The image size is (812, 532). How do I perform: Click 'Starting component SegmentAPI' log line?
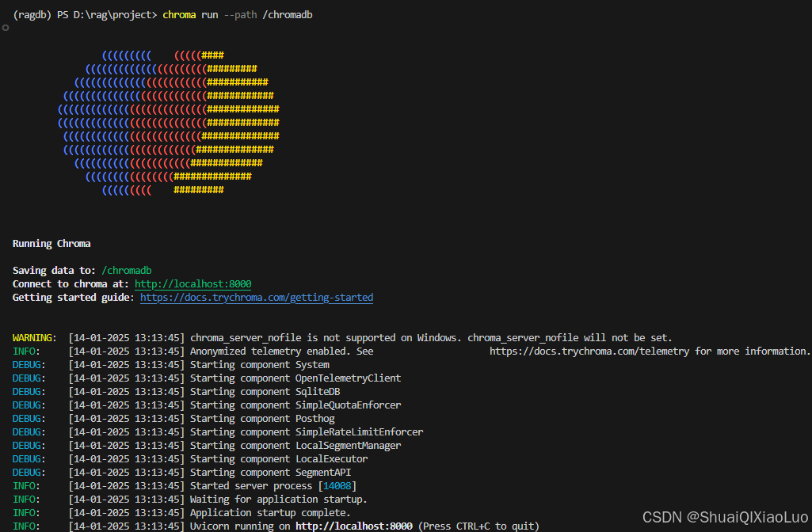[270, 472]
